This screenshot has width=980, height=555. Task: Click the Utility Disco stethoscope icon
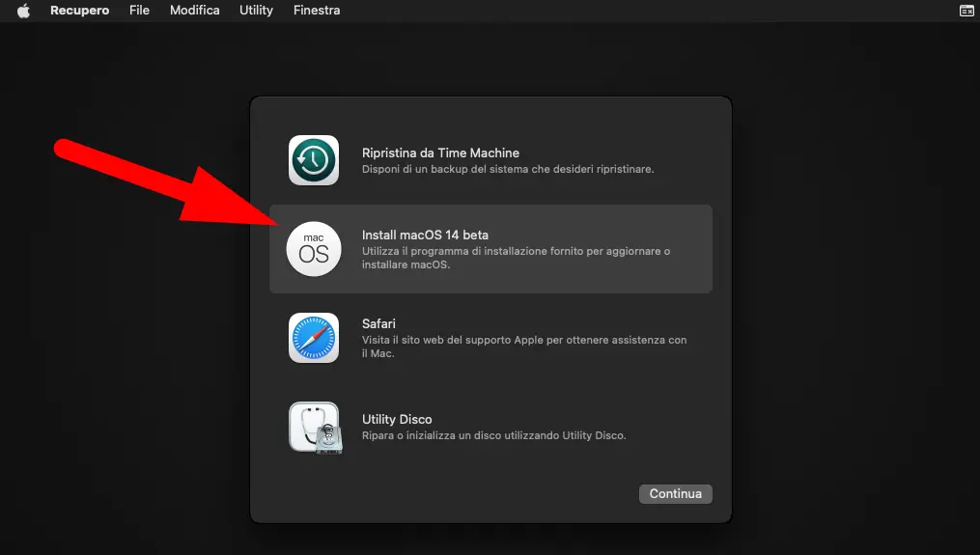coord(315,428)
